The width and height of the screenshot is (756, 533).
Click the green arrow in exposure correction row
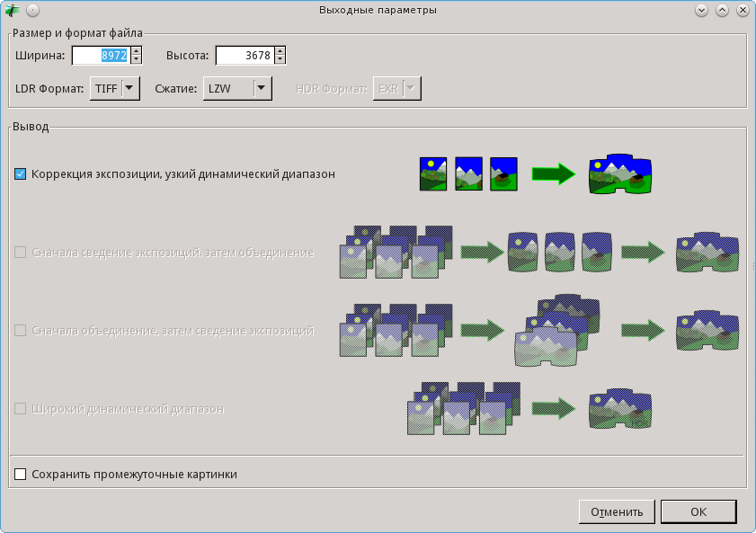pyautogui.click(x=554, y=174)
